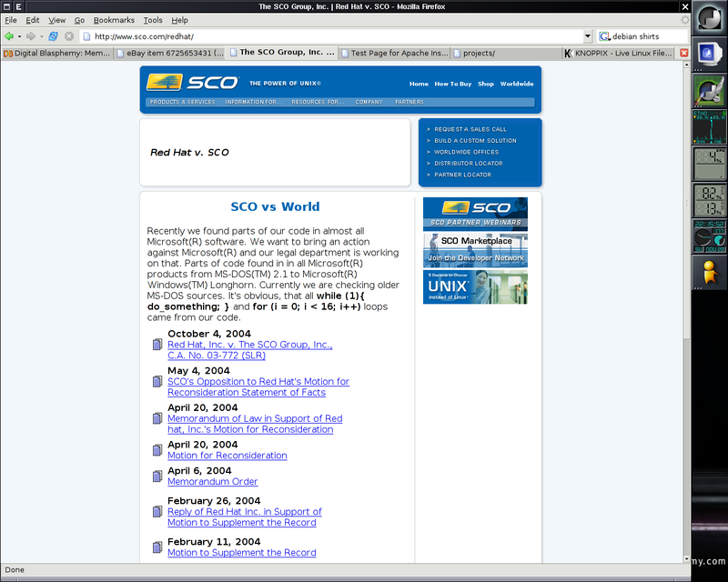Open the Edit menu
This screenshot has height=582, width=728.
[33, 20]
